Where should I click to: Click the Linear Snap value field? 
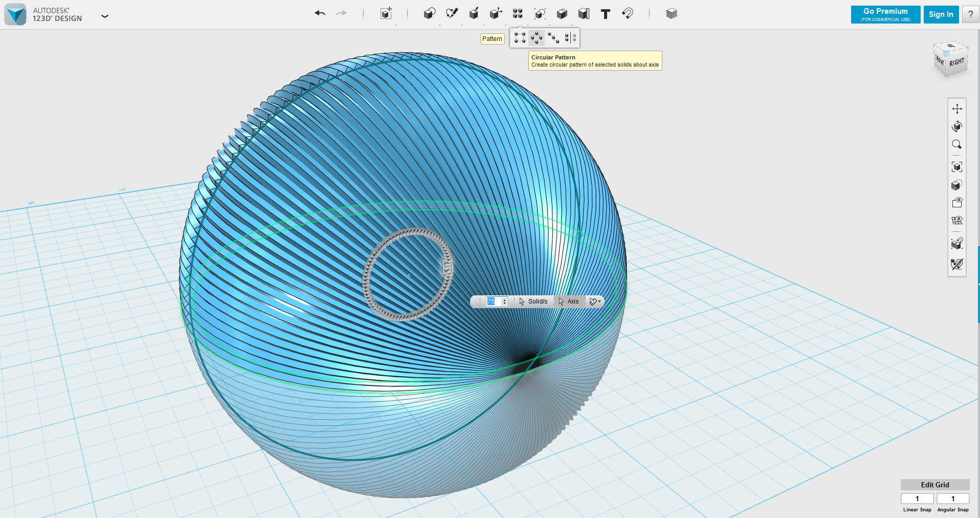(917, 499)
